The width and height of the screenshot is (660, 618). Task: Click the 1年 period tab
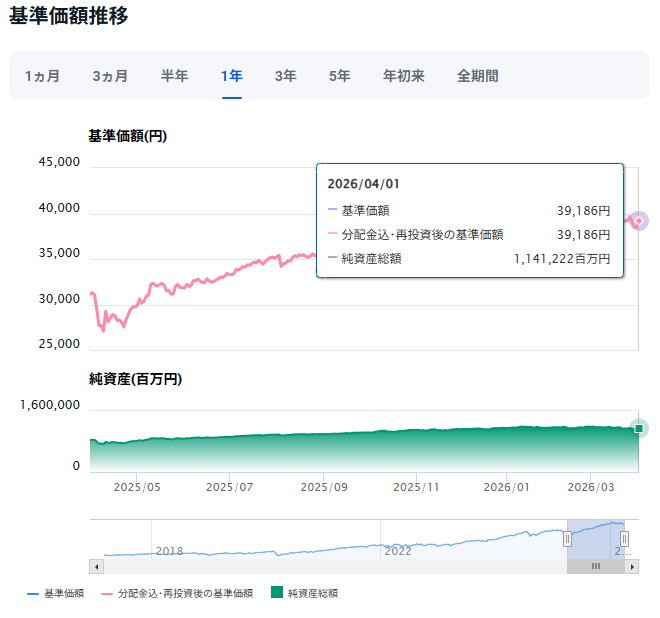click(232, 76)
